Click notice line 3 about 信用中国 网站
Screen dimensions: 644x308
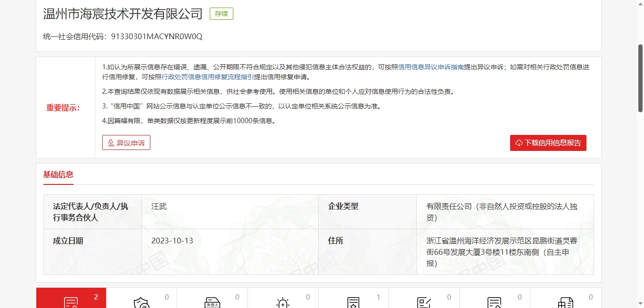tap(241, 106)
